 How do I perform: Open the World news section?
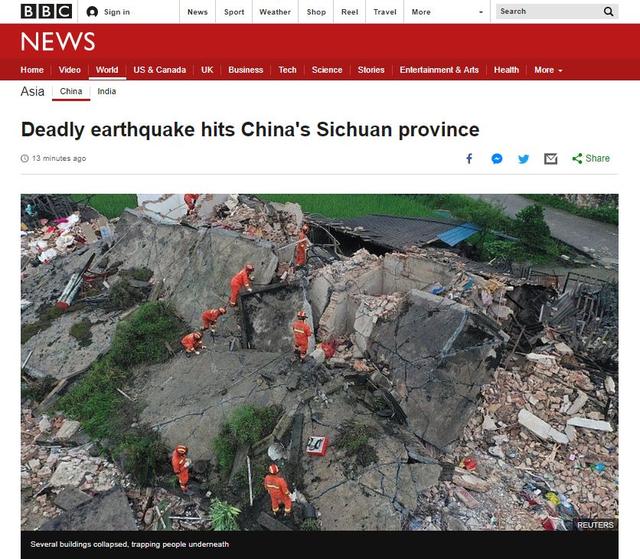click(x=107, y=70)
